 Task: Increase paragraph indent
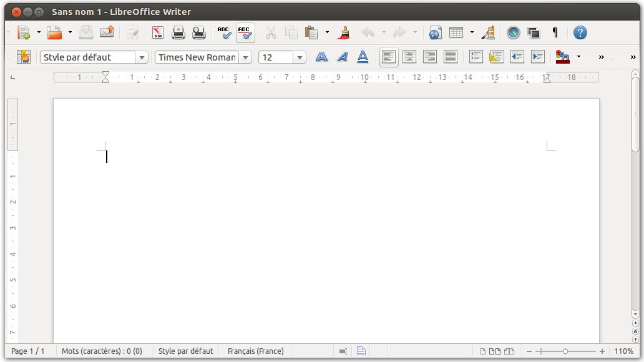538,57
